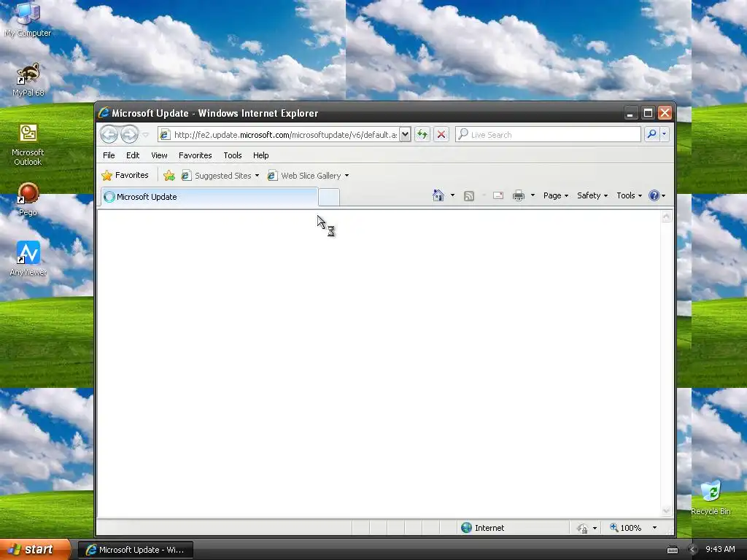Select Microsoft Update taskbar button
The height and width of the screenshot is (560, 747).
[x=135, y=550]
